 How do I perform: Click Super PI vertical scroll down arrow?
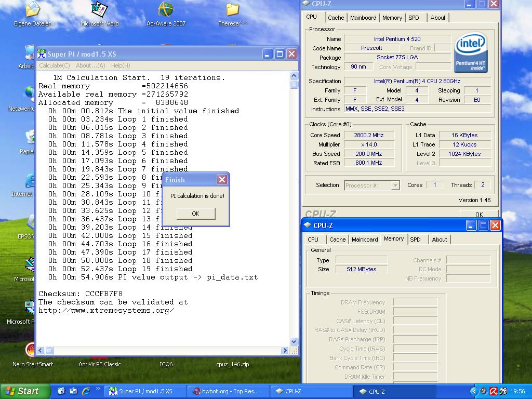(294, 342)
